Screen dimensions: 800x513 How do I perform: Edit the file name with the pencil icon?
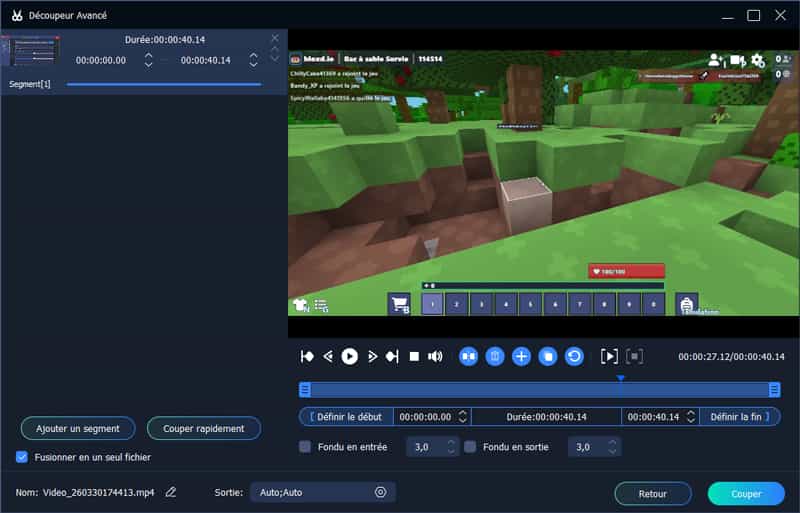[171, 492]
